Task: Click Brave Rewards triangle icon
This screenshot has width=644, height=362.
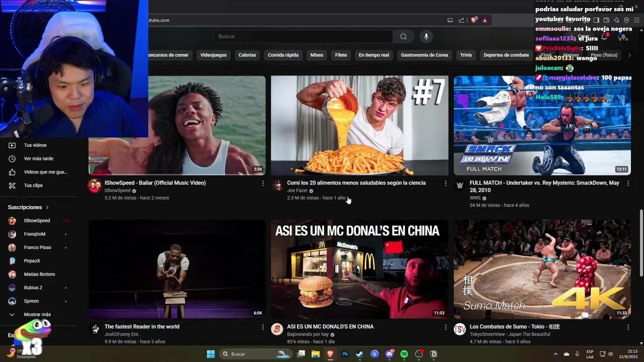Action: [x=485, y=20]
